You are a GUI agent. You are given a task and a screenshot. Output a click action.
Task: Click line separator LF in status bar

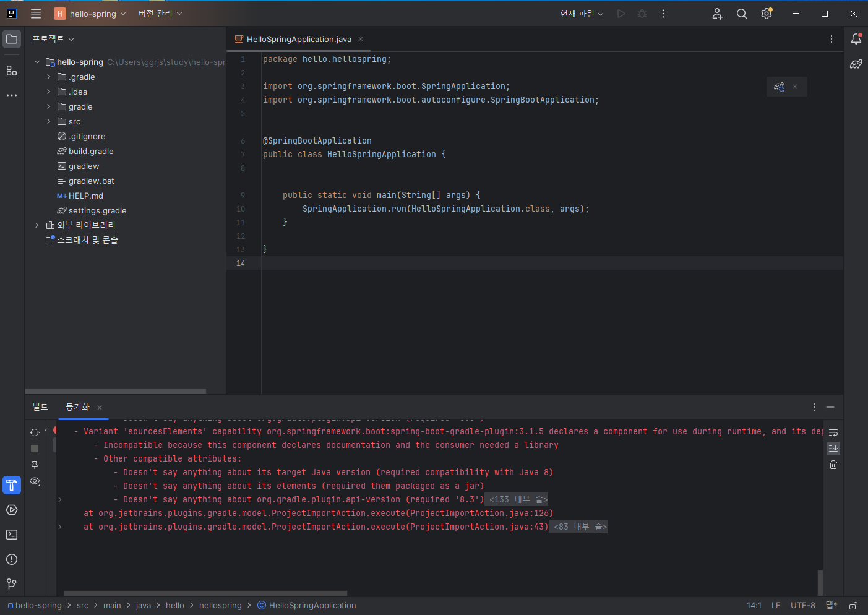pyautogui.click(x=776, y=606)
